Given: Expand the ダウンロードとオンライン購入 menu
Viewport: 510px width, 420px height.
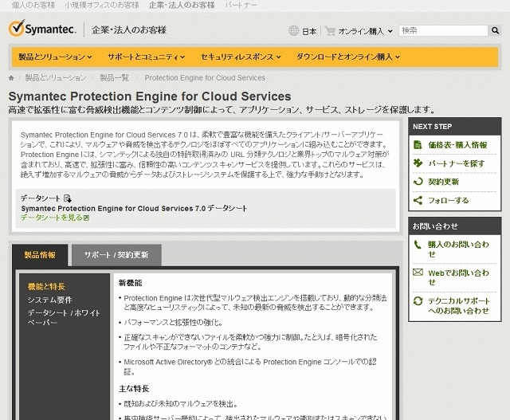Looking at the screenshot, I should pos(348,57).
